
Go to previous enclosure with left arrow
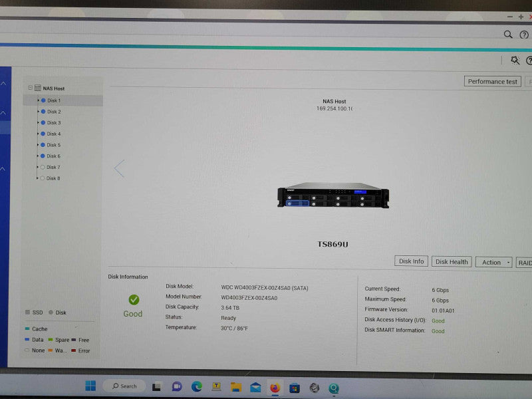point(120,169)
